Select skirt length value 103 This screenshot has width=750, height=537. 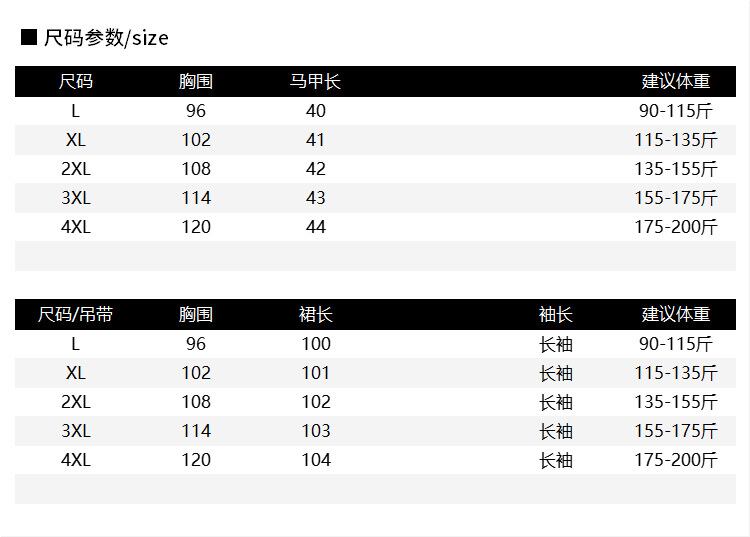[x=315, y=431]
